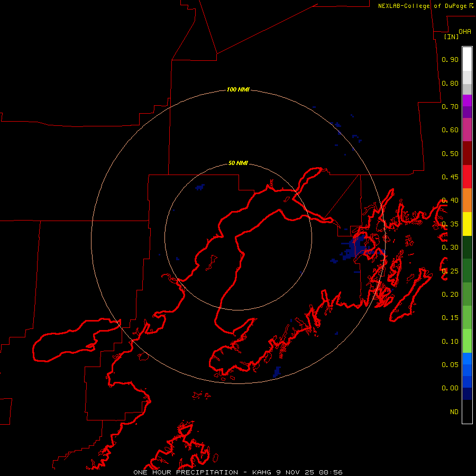
Task: Click the 50 NMI range ring label
Action: coord(238,163)
